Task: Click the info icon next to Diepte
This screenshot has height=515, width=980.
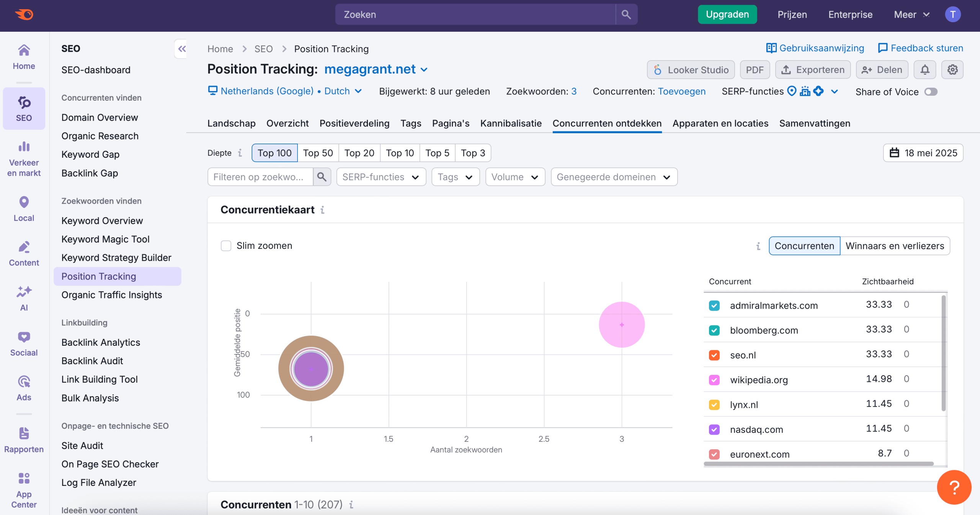Action: tap(240, 153)
